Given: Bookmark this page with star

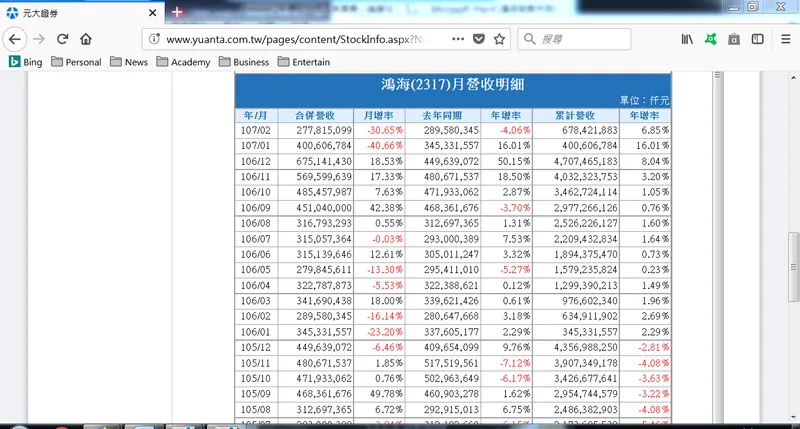Looking at the screenshot, I should 499,39.
